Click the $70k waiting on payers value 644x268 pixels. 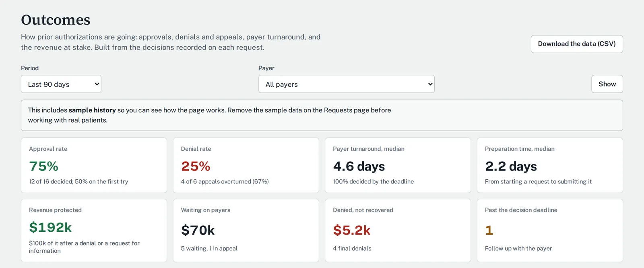(198, 230)
